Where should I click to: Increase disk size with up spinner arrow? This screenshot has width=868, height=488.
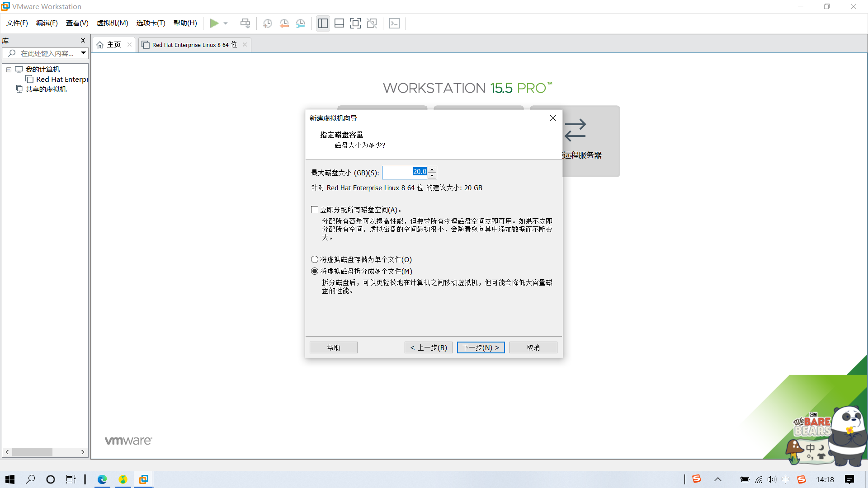click(432, 169)
